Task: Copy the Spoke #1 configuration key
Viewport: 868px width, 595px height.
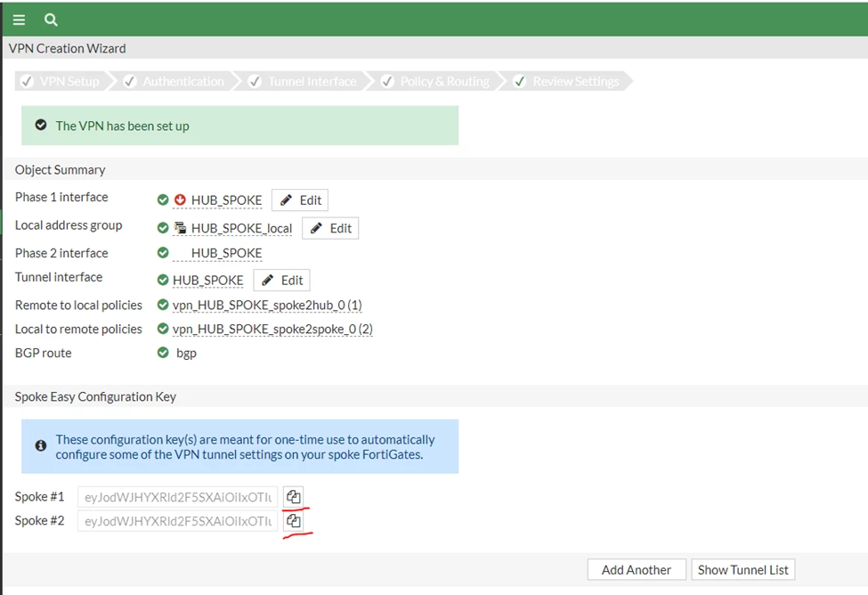Action: click(294, 496)
